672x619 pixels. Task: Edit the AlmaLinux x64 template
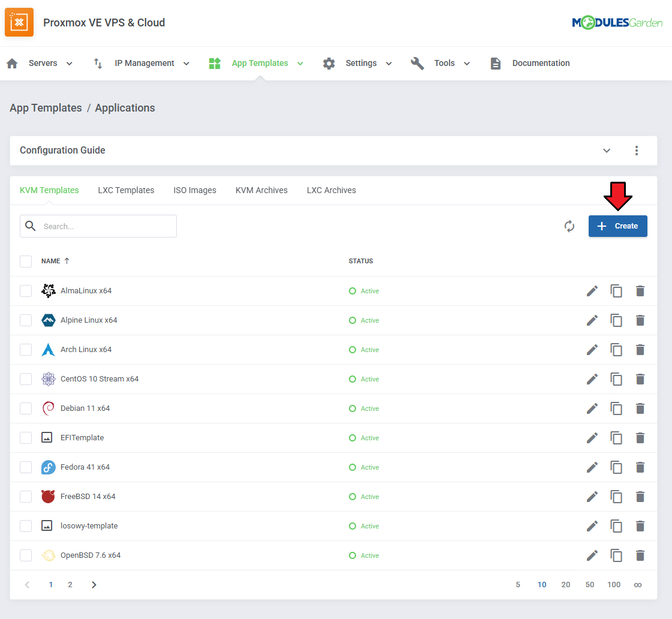(592, 291)
